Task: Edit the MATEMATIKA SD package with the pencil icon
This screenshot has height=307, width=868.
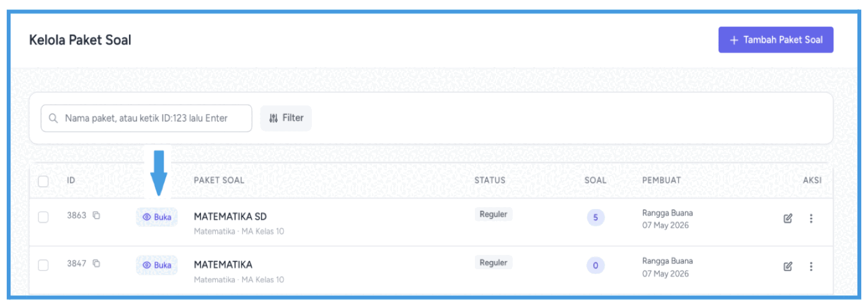Action: click(x=788, y=218)
